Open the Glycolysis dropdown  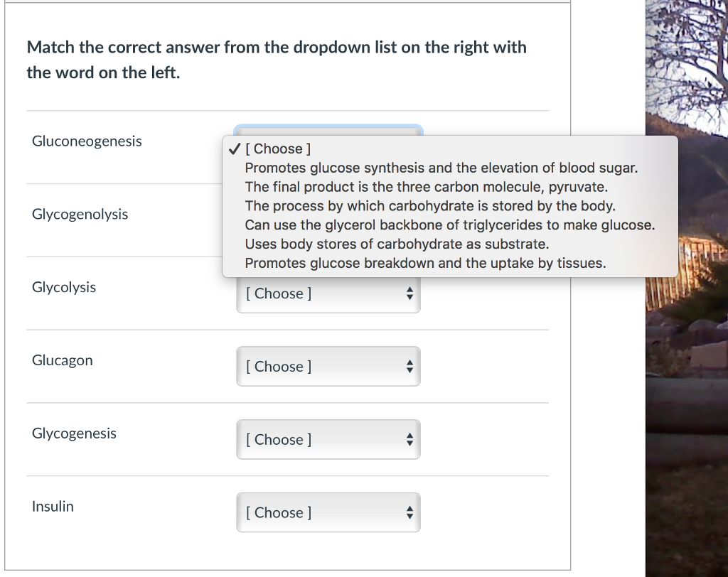(328, 293)
